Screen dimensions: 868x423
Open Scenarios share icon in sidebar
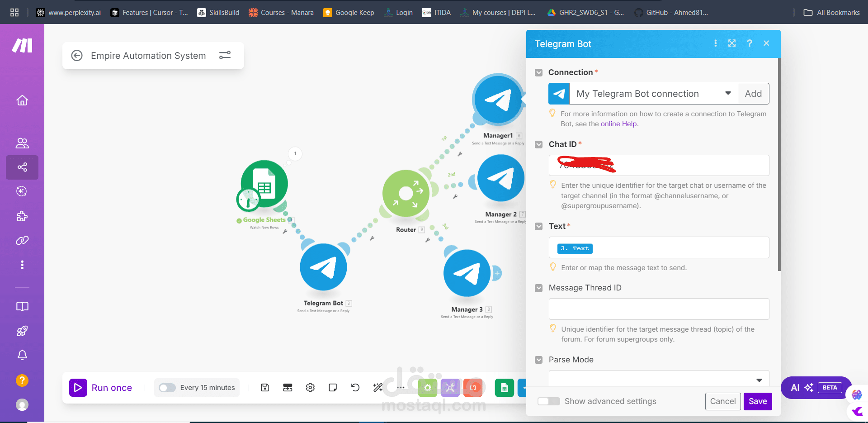point(22,167)
